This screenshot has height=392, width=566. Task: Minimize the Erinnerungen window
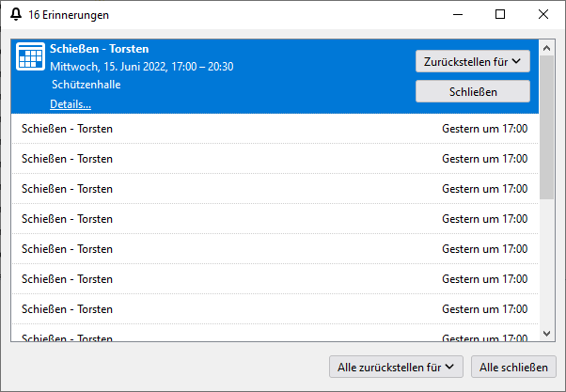coord(458,14)
